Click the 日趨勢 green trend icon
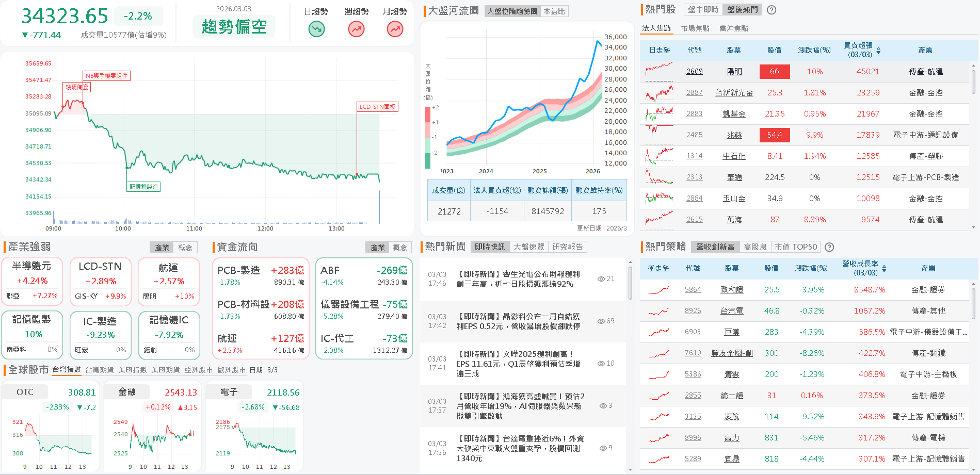Viewport: 980px width, 475px height. (316, 29)
